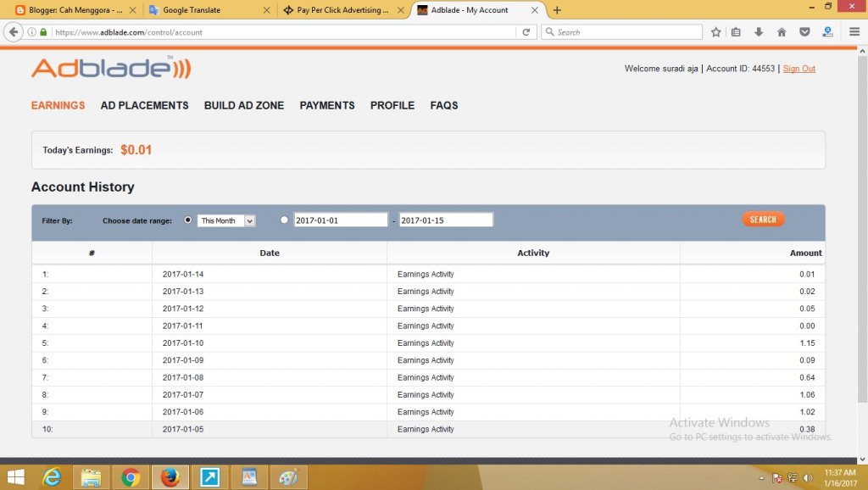868x490 pixels.
Task: Launch Internet Explorer from taskbar
Action: (52, 477)
